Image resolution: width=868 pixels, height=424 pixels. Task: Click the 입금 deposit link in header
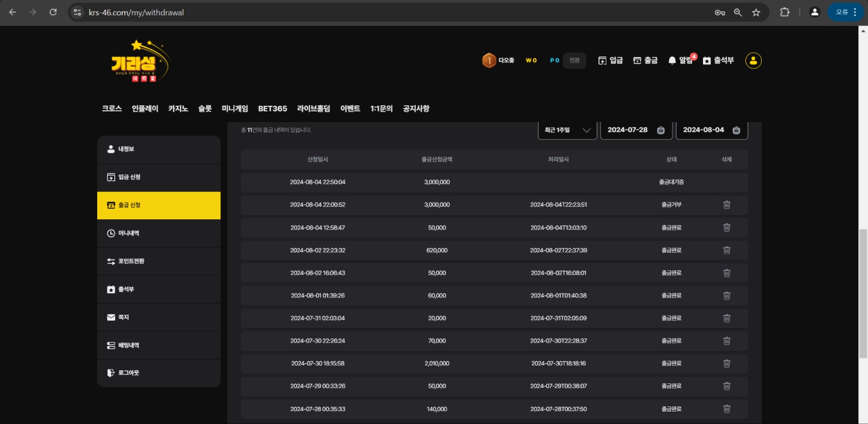[x=610, y=60]
